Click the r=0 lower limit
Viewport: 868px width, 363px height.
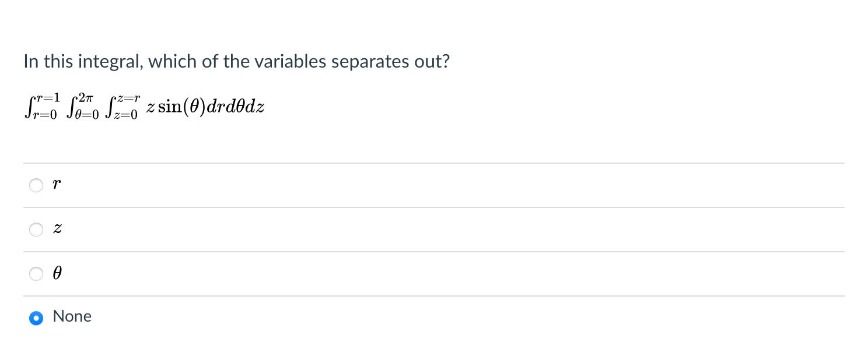tap(44, 116)
